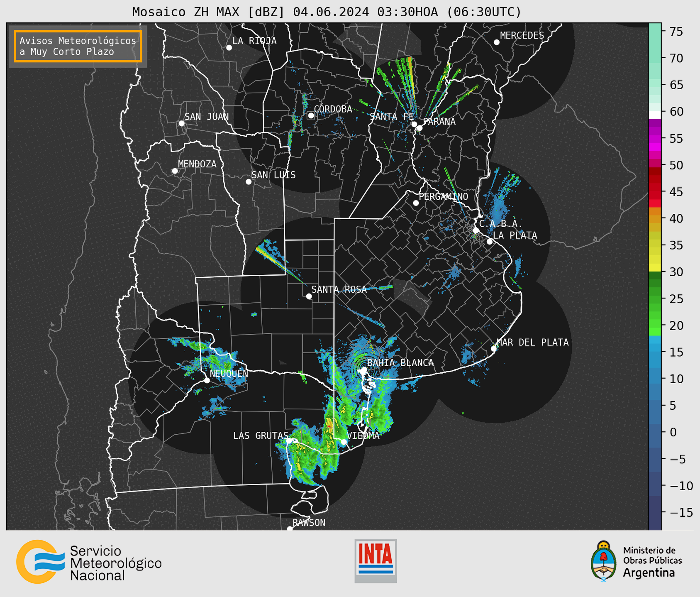
Task: Click the Ministerio de Obras Públicas crest
Action: 604,561
